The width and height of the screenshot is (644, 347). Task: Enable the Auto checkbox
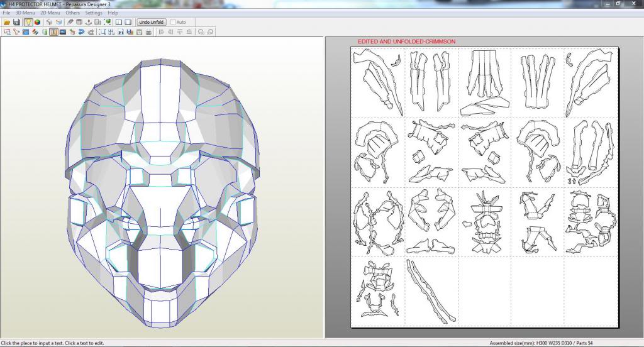coord(173,22)
